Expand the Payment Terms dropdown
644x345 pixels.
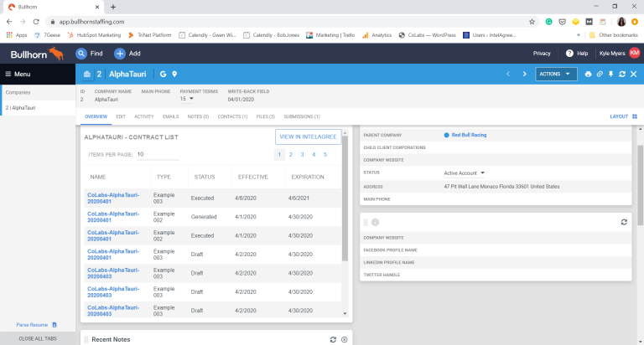(191, 99)
